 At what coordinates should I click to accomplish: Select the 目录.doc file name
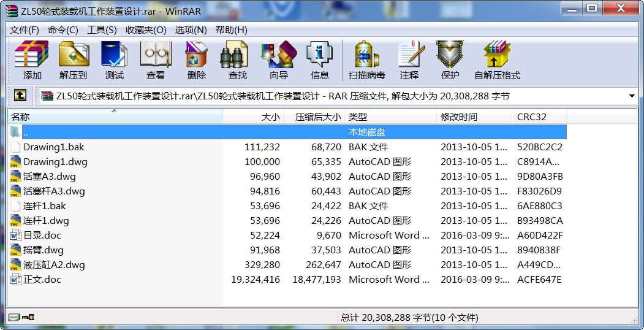[42, 236]
